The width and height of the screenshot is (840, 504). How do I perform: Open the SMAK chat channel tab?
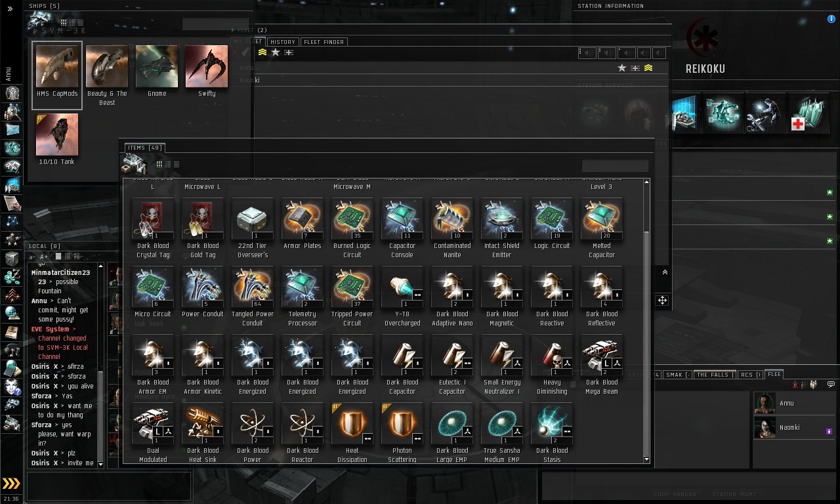pyautogui.click(x=677, y=375)
